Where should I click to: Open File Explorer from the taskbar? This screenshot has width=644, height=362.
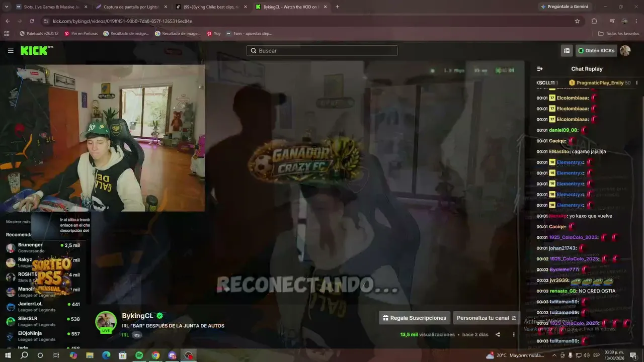click(90, 355)
